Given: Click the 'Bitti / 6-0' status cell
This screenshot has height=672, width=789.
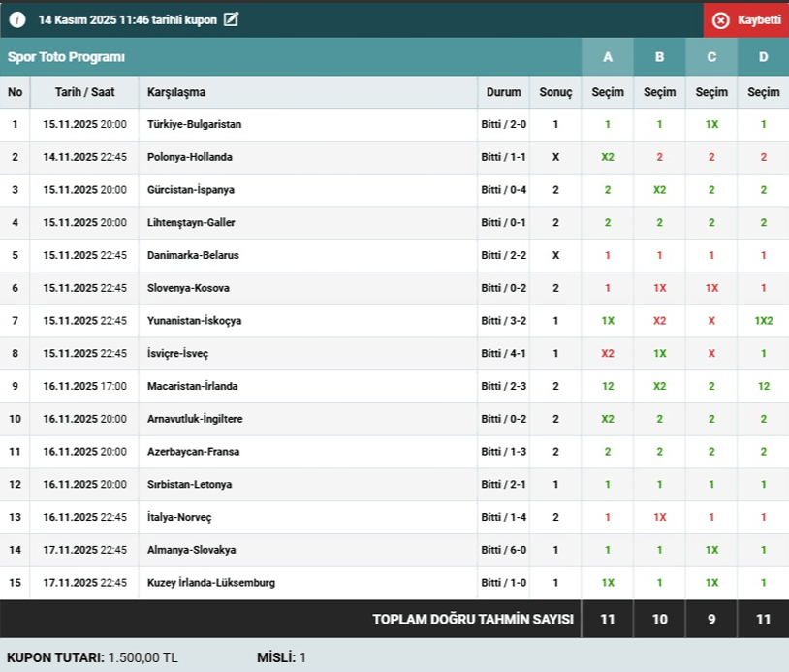Looking at the screenshot, I should [x=503, y=550].
